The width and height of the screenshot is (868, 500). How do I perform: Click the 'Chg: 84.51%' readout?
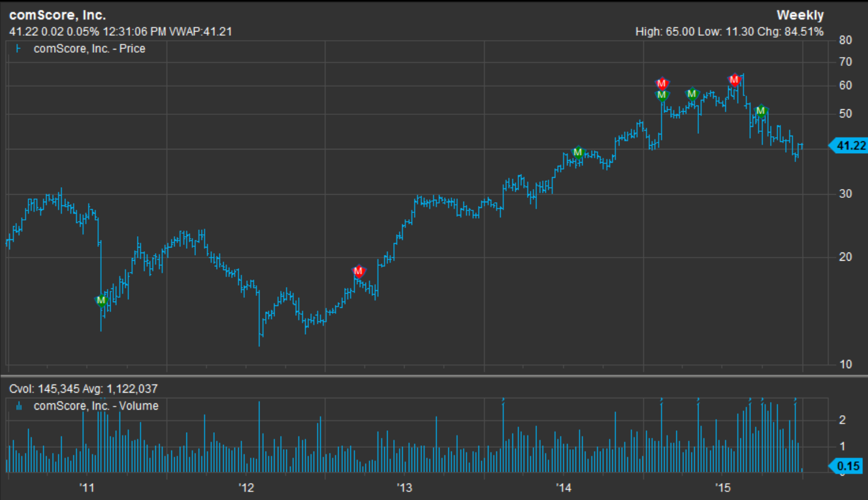pyautogui.click(x=790, y=31)
